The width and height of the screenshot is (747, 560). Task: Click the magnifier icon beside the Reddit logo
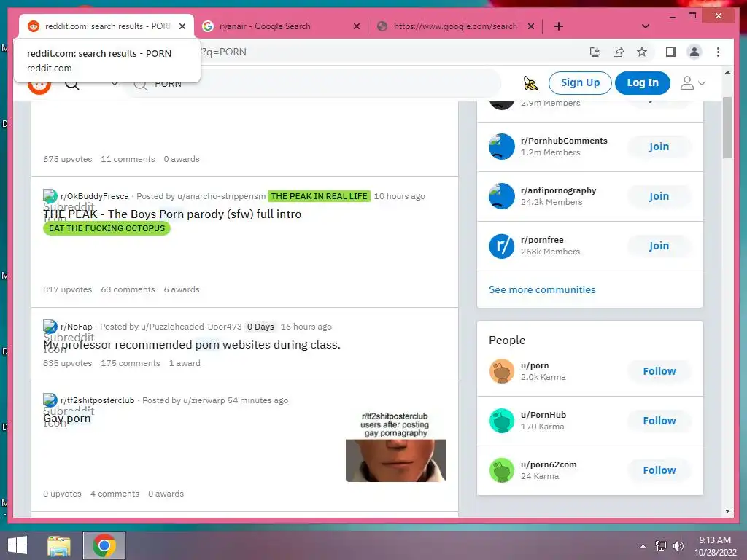click(x=72, y=85)
